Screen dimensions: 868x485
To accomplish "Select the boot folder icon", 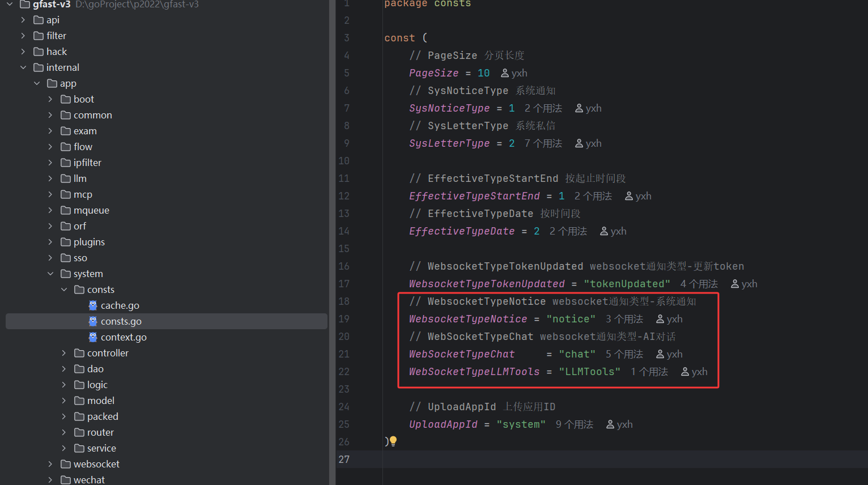I will 66,99.
